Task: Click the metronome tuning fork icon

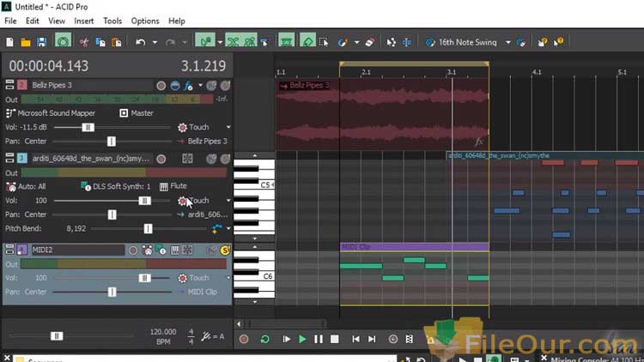Action: pos(206,337)
